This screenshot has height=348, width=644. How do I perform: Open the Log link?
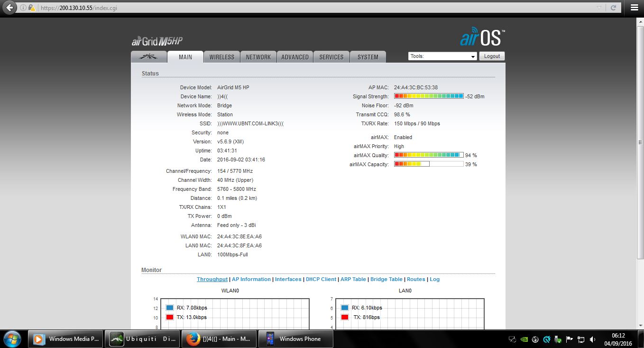point(435,279)
